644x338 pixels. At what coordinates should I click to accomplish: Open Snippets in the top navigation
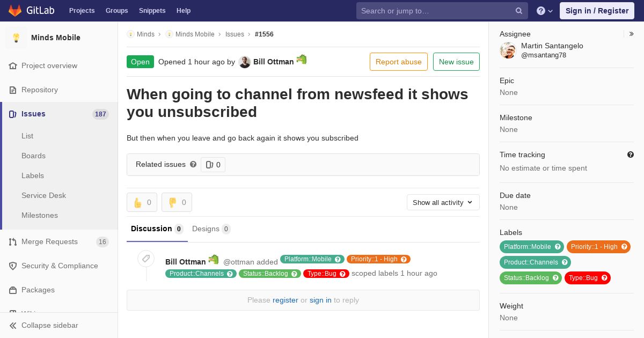(152, 11)
